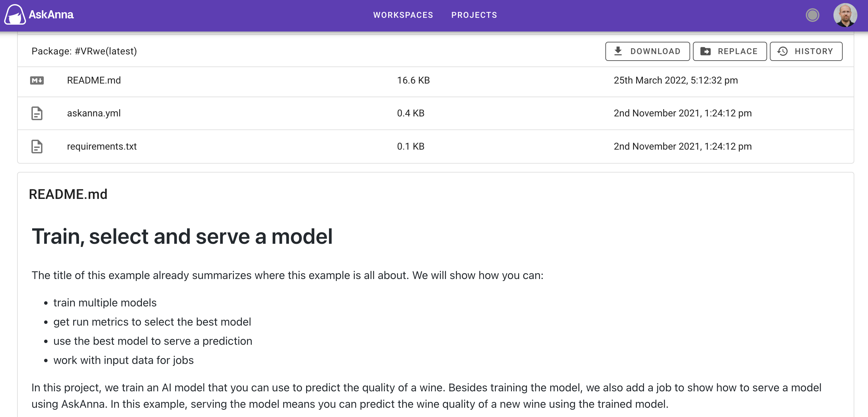The height and width of the screenshot is (417, 868).
Task: Click the history clock icon
Action: point(782,51)
